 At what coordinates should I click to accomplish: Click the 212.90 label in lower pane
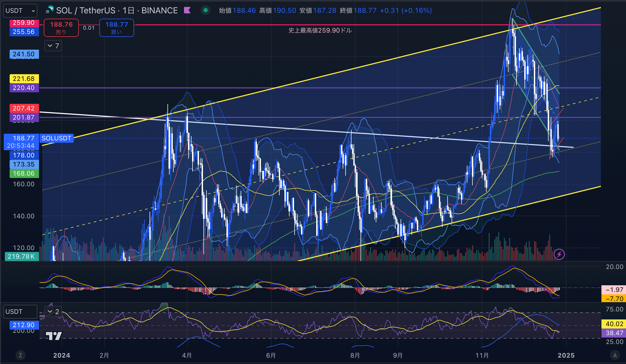tap(24, 325)
